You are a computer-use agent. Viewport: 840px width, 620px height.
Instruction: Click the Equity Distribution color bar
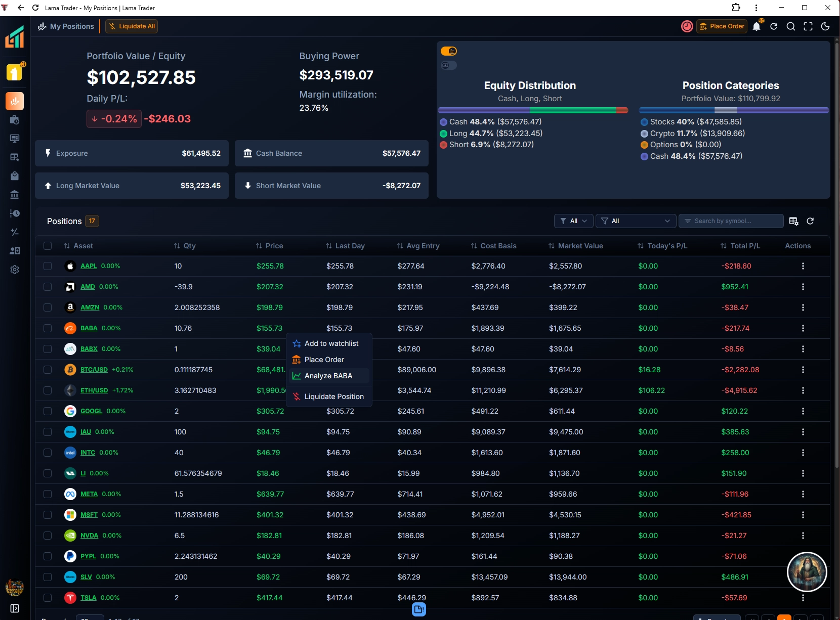tap(533, 110)
